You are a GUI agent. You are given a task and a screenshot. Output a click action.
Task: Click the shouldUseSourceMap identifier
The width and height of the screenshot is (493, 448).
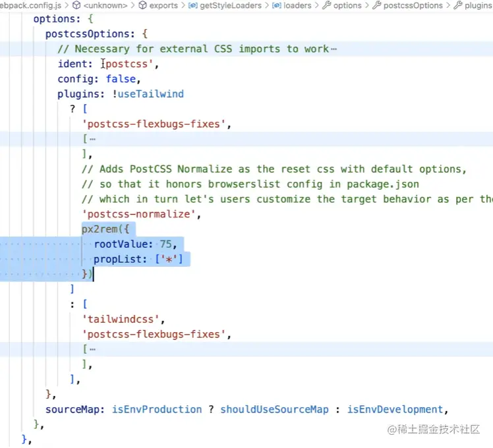274,410
